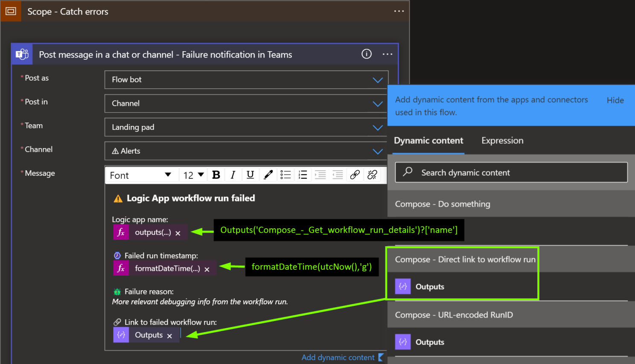
Task: Toggle bold formatting in message editor
Action: click(216, 175)
